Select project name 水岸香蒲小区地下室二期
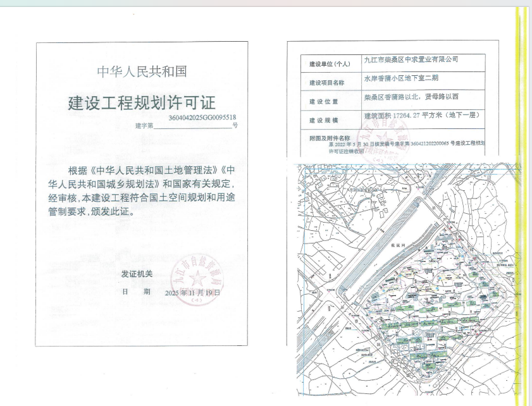Screen dimensions: 532x406 [400, 78]
